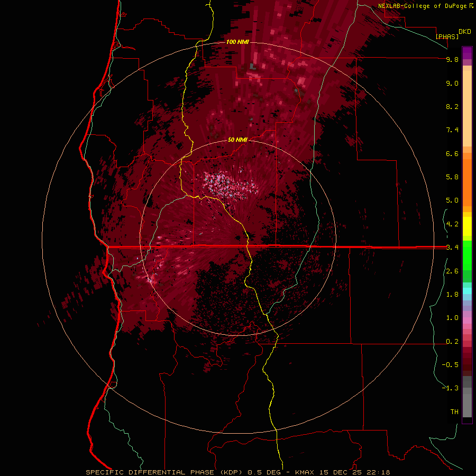Screen dimensions: 476x476
Task: Click the 5.8 legend value
Action: tap(452, 177)
